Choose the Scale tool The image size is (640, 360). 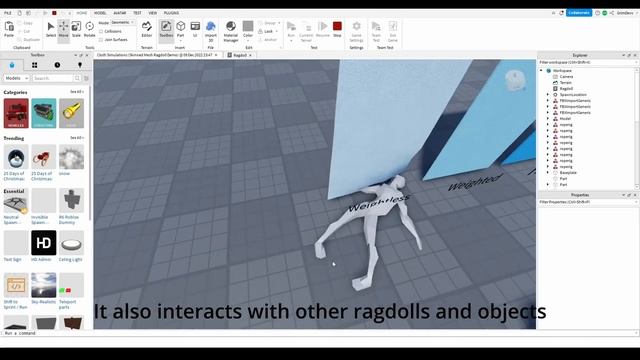[x=76, y=30]
